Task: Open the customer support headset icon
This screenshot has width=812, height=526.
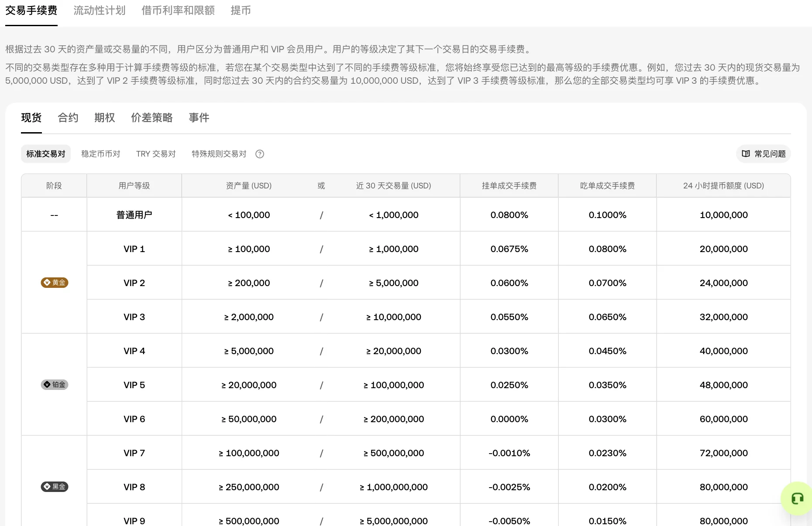Action: coord(797,499)
